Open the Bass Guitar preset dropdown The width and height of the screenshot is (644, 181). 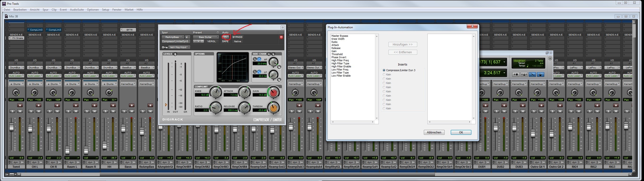pyautogui.click(x=206, y=37)
